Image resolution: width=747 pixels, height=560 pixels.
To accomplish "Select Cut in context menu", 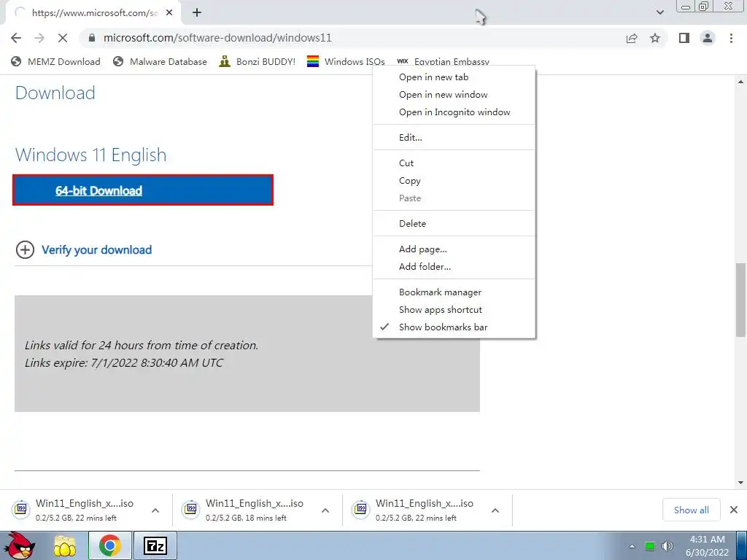I will click(454, 163).
